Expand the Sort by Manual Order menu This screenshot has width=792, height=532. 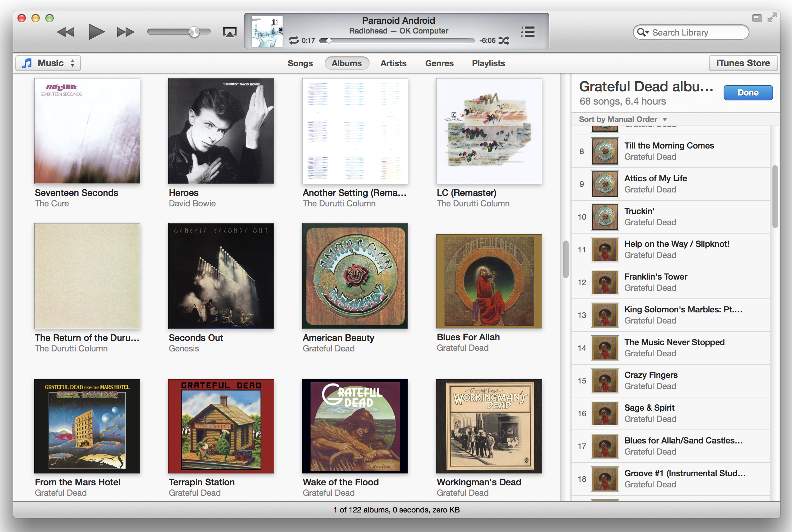point(623,119)
